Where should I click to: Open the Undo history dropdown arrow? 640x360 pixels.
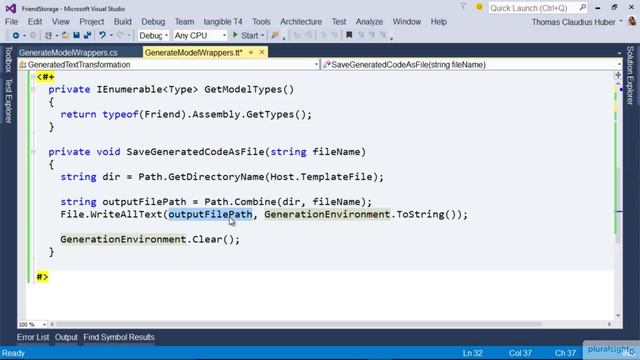click(111, 36)
